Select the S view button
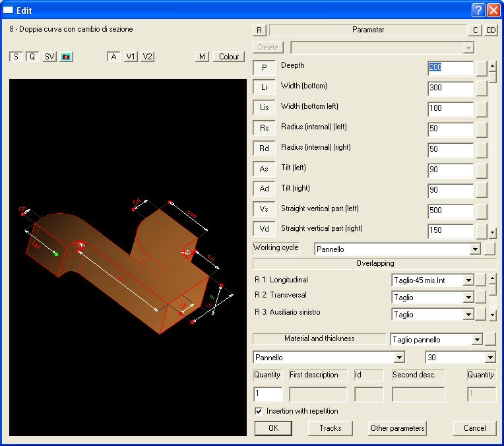This screenshot has width=504, height=446. [x=16, y=57]
